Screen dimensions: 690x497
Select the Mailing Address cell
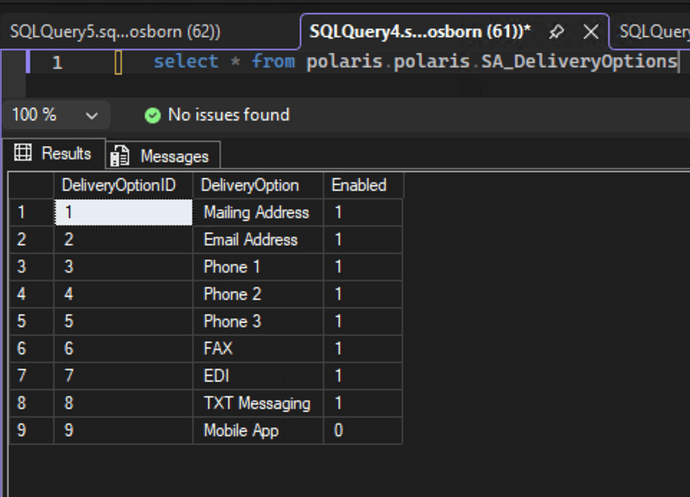click(x=258, y=213)
